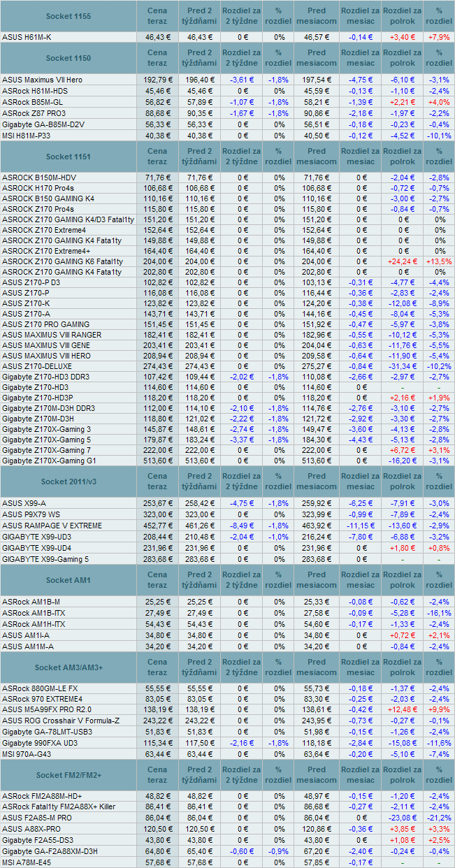Select ASROCK B150M-HDV product name
The height and width of the screenshot is (868, 455).
click(x=39, y=178)
